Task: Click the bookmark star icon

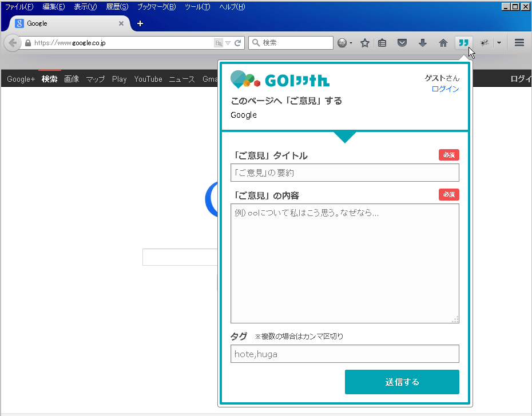Action: pos(365,43)
